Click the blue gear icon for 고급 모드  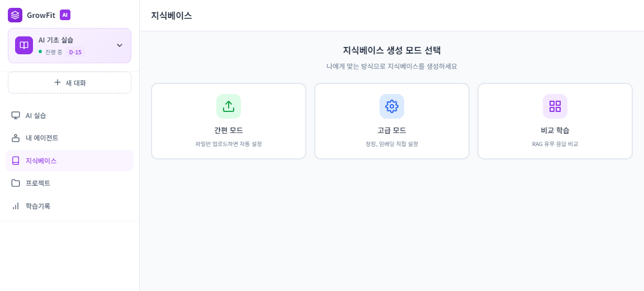[x=392, y=106]
